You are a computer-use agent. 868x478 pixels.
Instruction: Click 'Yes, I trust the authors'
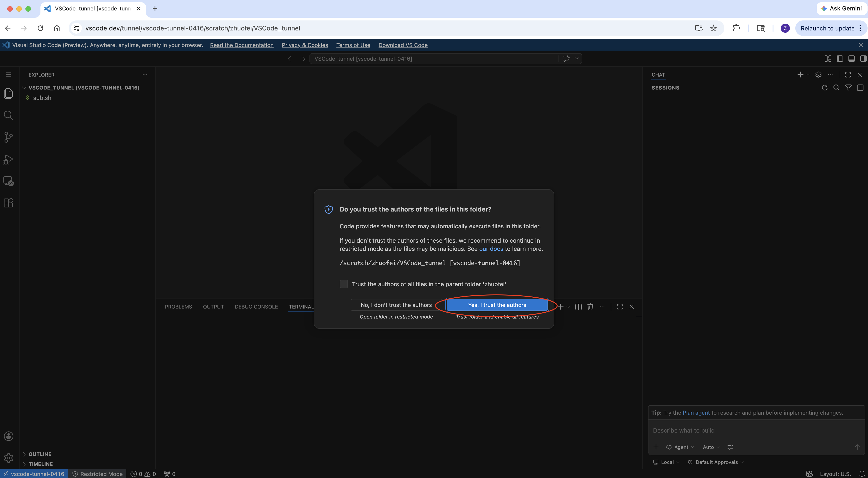coord(497,305)
